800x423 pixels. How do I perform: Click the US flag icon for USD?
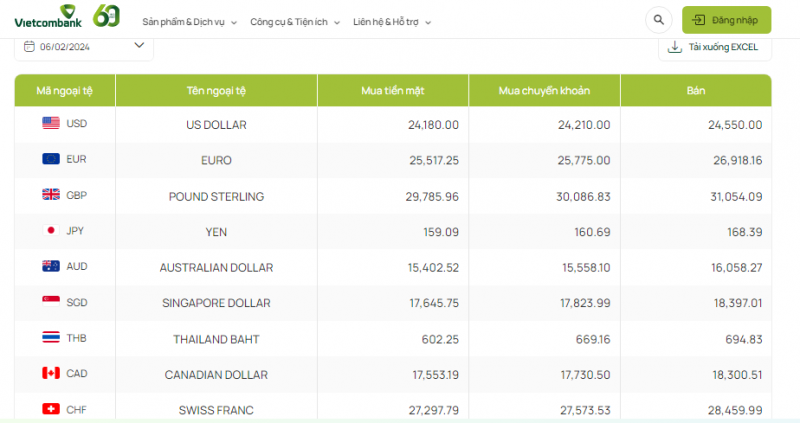pos(51,124)
